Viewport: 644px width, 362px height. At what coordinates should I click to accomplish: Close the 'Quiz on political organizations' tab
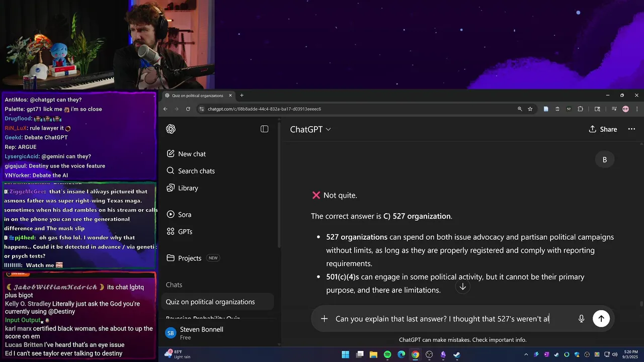pos(230,96)
